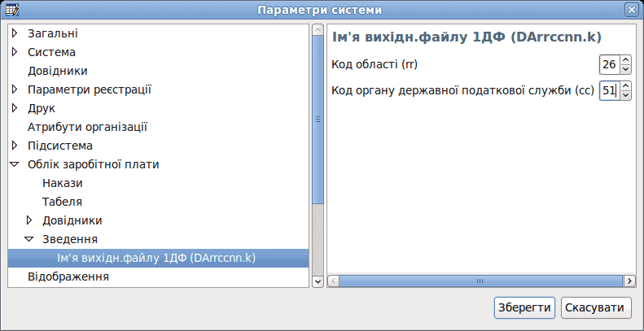This screenshot has height=331, width=644.
Task: Open the window menu icon in title bar
Action: point(12,10)
